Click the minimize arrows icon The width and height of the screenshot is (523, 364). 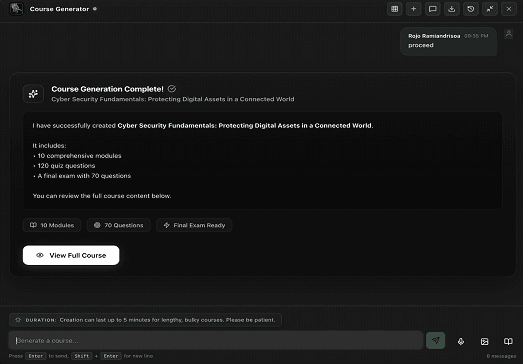pos(490,9)
